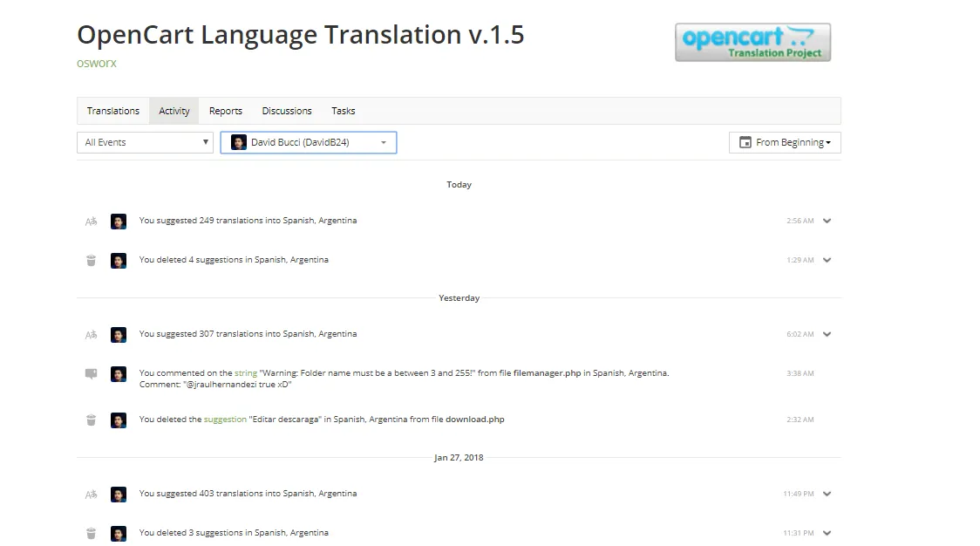
Task: Click the Jan 27, 2018 date heading
Action: tap(459, 458)
